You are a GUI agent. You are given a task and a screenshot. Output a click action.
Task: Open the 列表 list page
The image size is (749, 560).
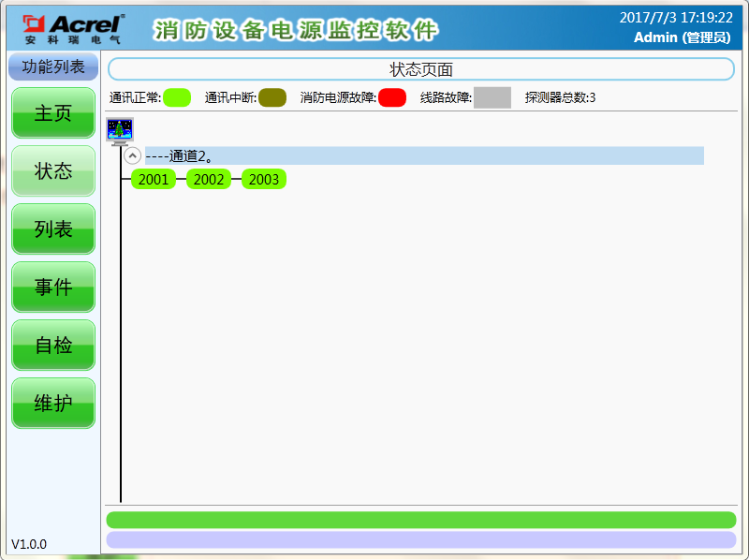click(x=53, y=229)
